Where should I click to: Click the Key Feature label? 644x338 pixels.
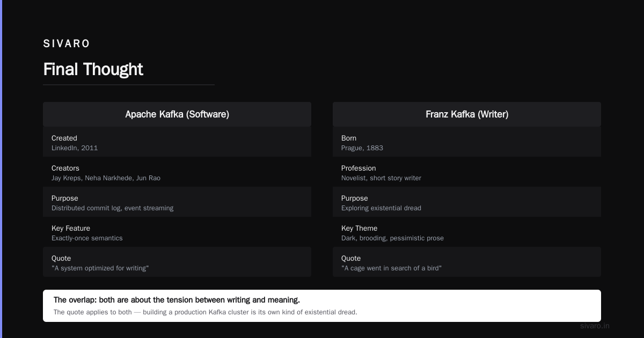point(71,228)
